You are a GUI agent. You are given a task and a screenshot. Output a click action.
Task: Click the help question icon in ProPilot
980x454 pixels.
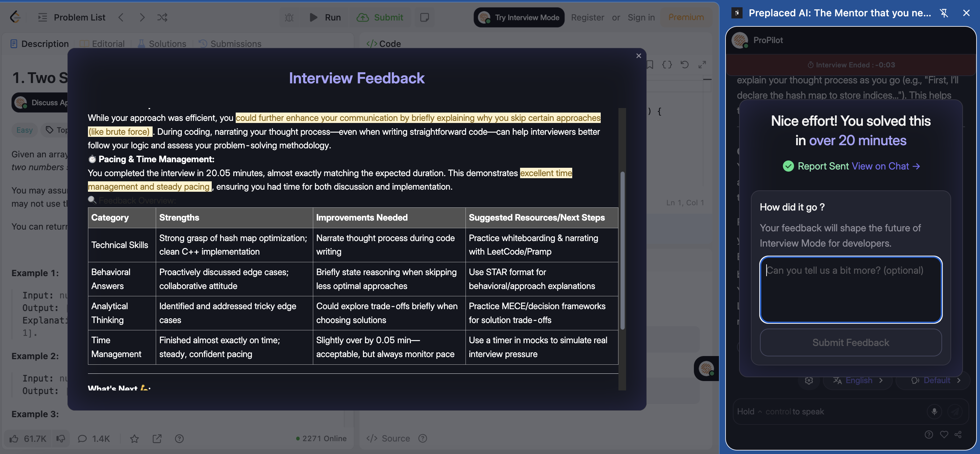coord(929,435)
